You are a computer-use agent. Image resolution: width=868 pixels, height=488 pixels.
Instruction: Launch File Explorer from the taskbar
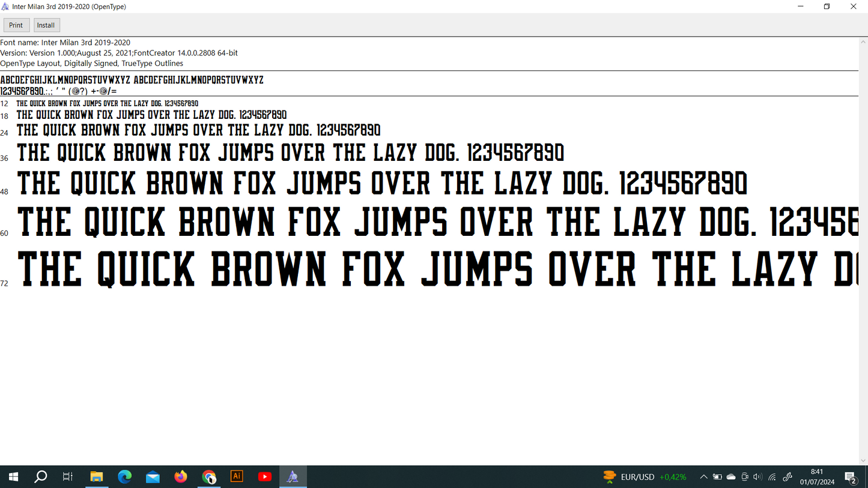(x=96, y=477)
